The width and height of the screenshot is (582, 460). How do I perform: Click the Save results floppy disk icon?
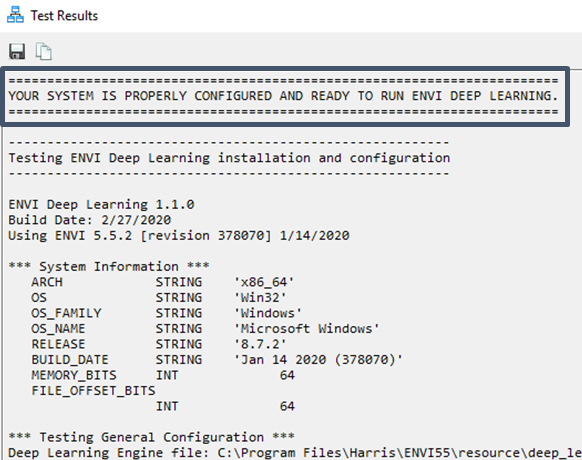[17, 51]
